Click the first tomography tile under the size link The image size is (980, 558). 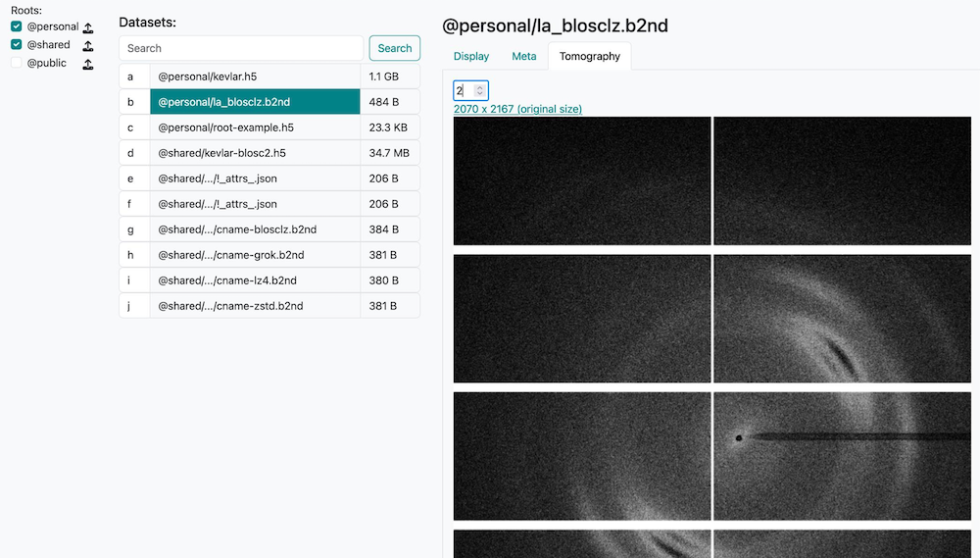[x=582, y=180]
